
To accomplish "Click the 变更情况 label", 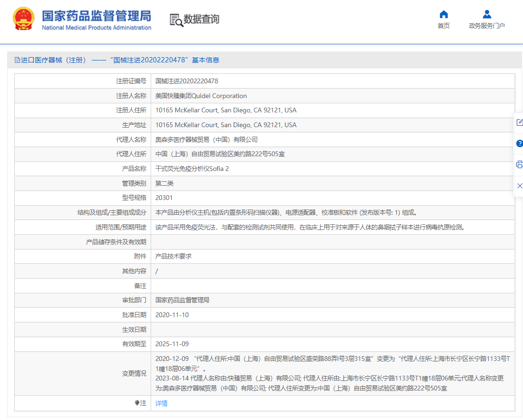I will pos(134,374).
